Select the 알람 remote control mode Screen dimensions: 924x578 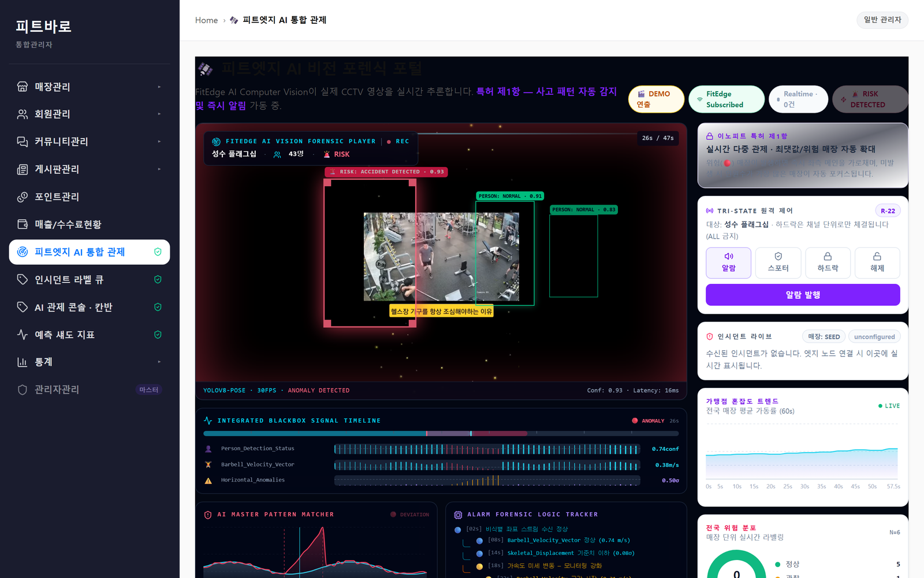click(x=729, y=263)
